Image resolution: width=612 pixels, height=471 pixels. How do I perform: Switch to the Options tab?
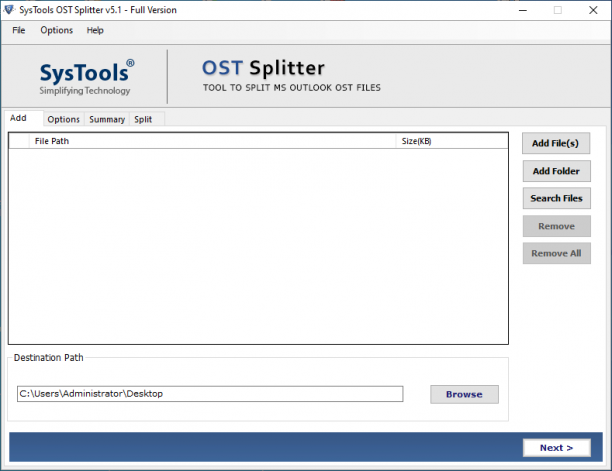tap(63, 119)
